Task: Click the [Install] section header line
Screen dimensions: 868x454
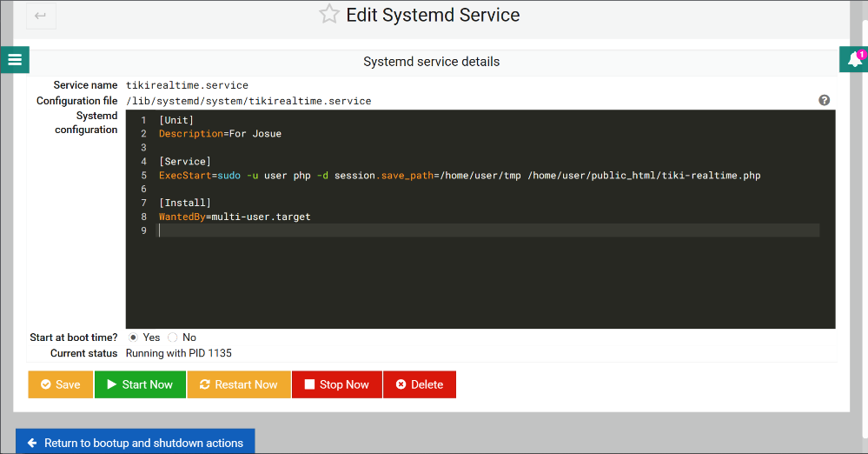Action: click(x=185, y=203)
